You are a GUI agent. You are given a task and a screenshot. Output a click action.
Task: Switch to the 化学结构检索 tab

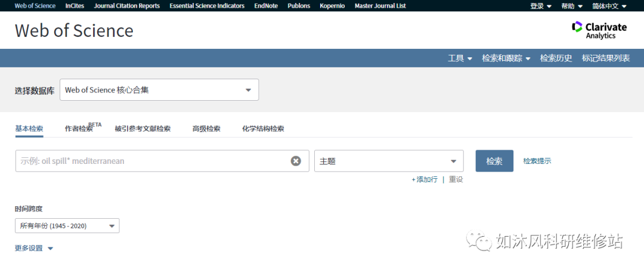pyautogui.click(x=263, y=128)
